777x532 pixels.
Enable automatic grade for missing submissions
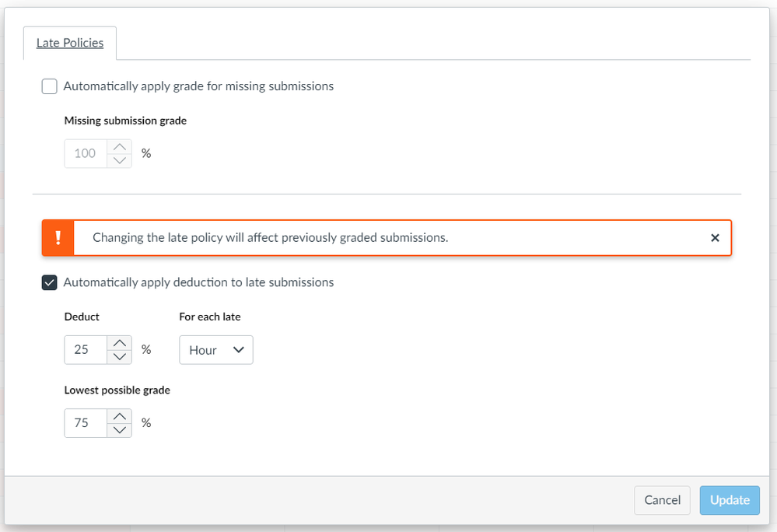(x=50, y=86)
